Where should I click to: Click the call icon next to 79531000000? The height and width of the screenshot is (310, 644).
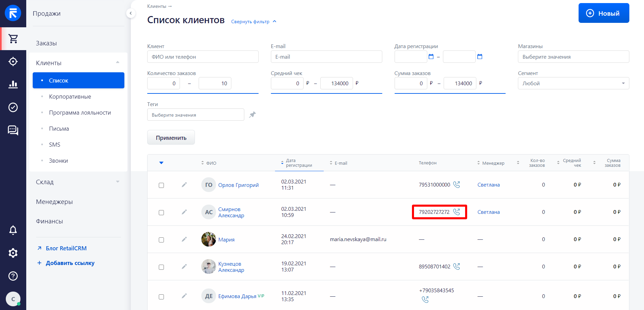457,184
